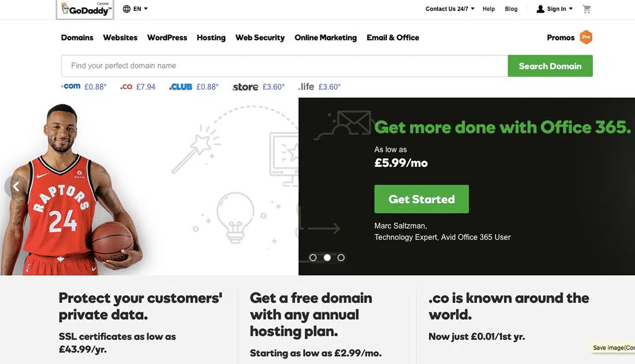
Task: Click the Sign In user icon
Action: tap(540, 9)
